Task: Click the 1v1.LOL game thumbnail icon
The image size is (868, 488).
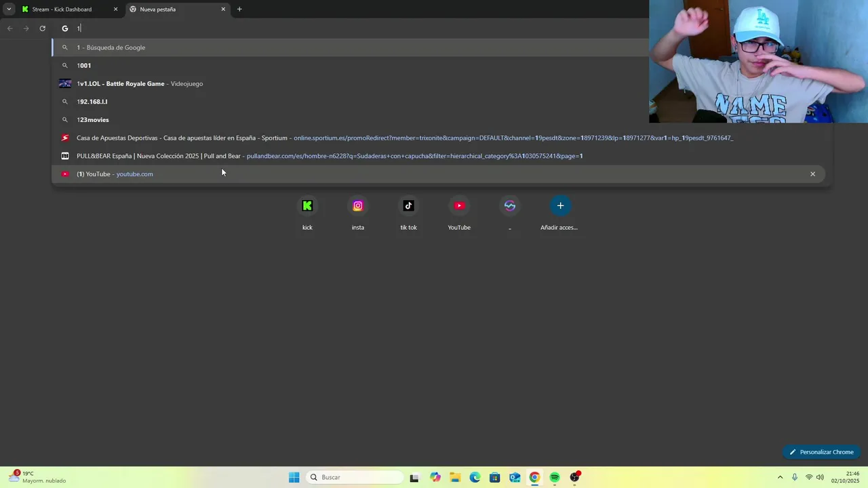Action: [x=65, y=83]
